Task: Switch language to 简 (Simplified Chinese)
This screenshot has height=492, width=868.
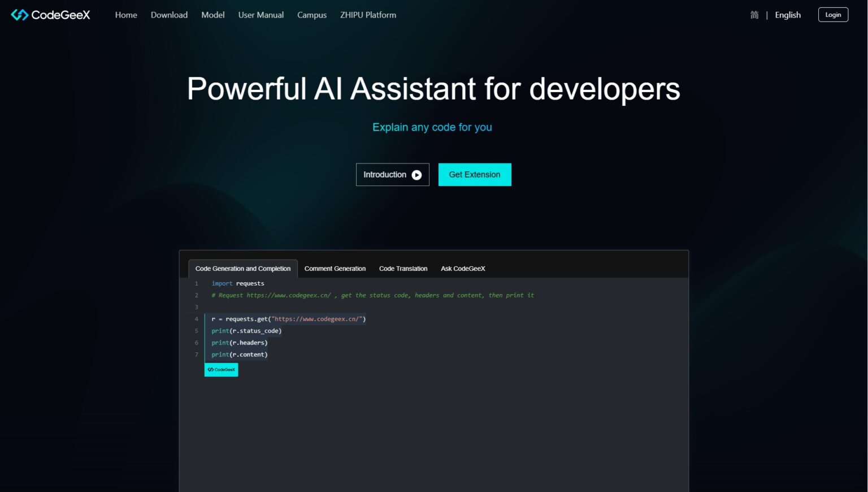Action: coord(754,15)
